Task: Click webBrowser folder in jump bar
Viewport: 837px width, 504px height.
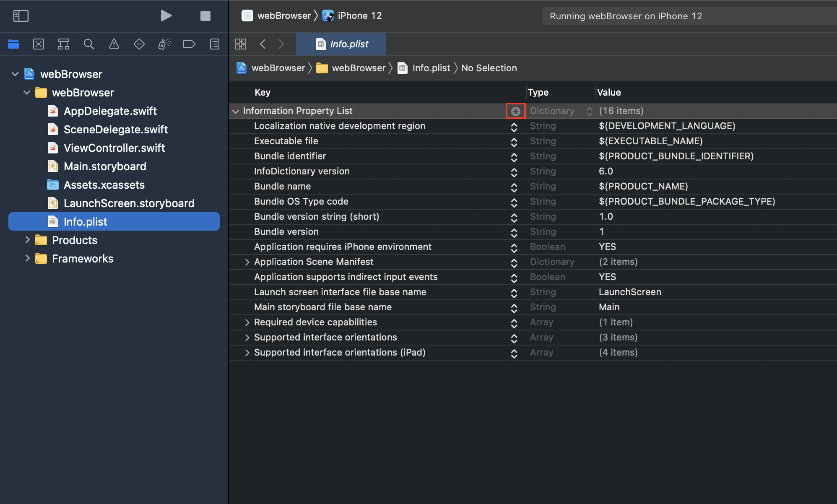Action: 351,68
